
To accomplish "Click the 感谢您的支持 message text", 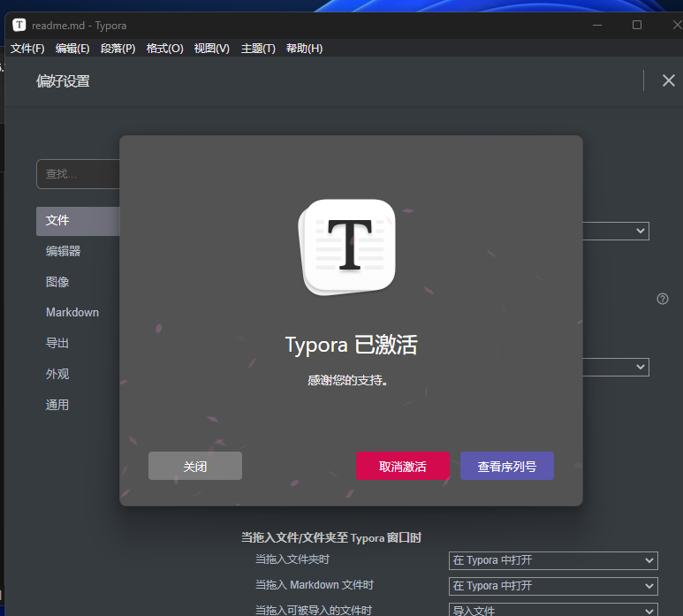I will (347, 380).
